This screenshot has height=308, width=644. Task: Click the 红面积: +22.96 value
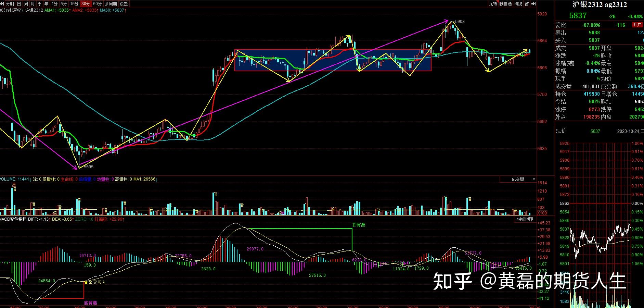click(x=110, y=219)
